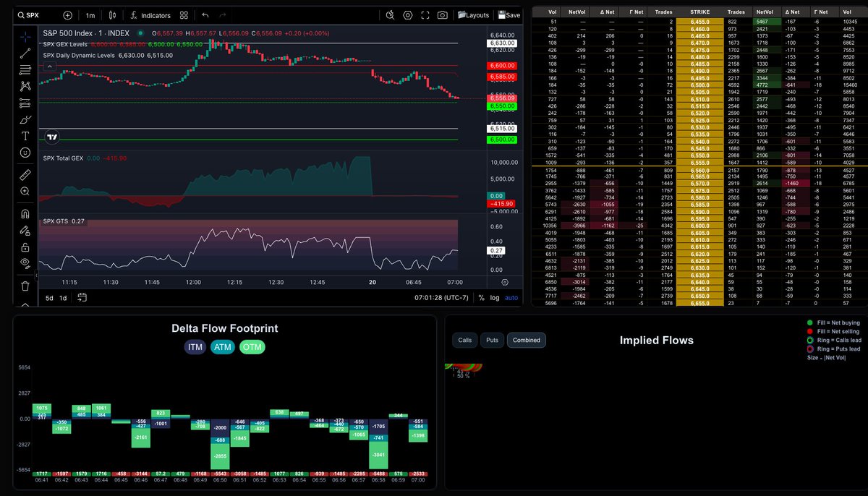Toggle percent scale on price axis

[481, 298]
